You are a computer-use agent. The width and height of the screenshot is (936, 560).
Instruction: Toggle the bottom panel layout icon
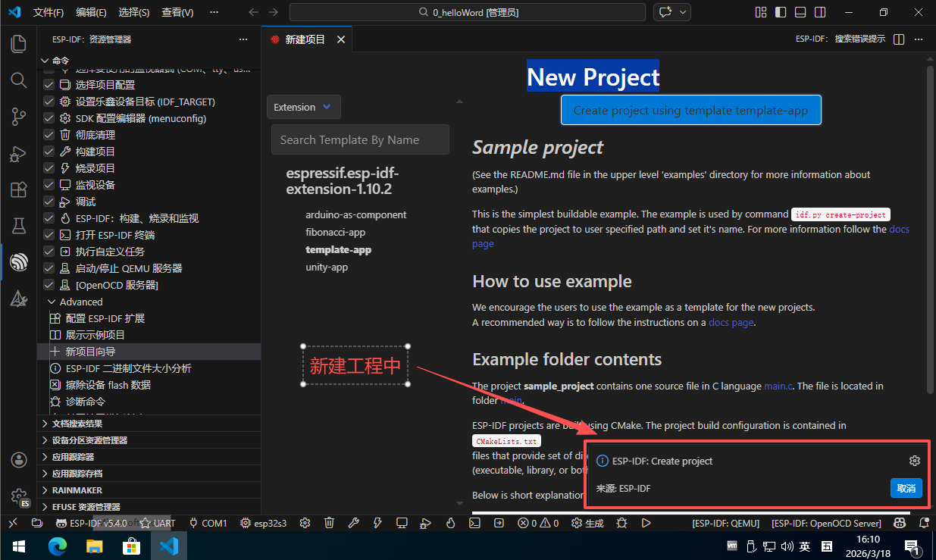[x=800, y=12]
